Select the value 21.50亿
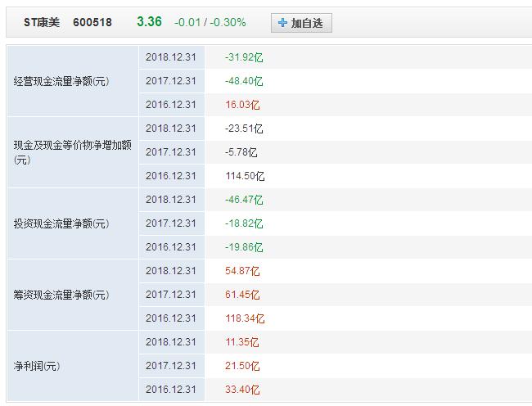Viewport: 532px width, 406px height. 242,366
